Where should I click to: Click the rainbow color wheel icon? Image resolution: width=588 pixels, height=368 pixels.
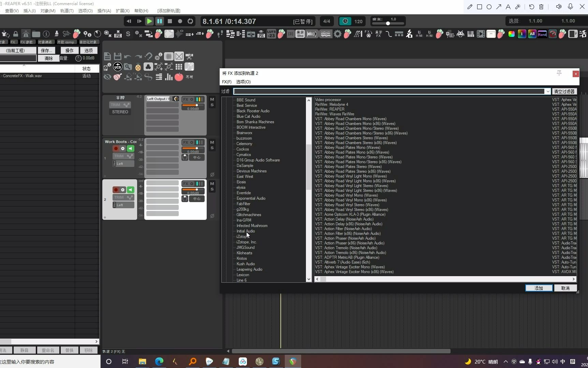pyautogui.click(x=512, y=34)
